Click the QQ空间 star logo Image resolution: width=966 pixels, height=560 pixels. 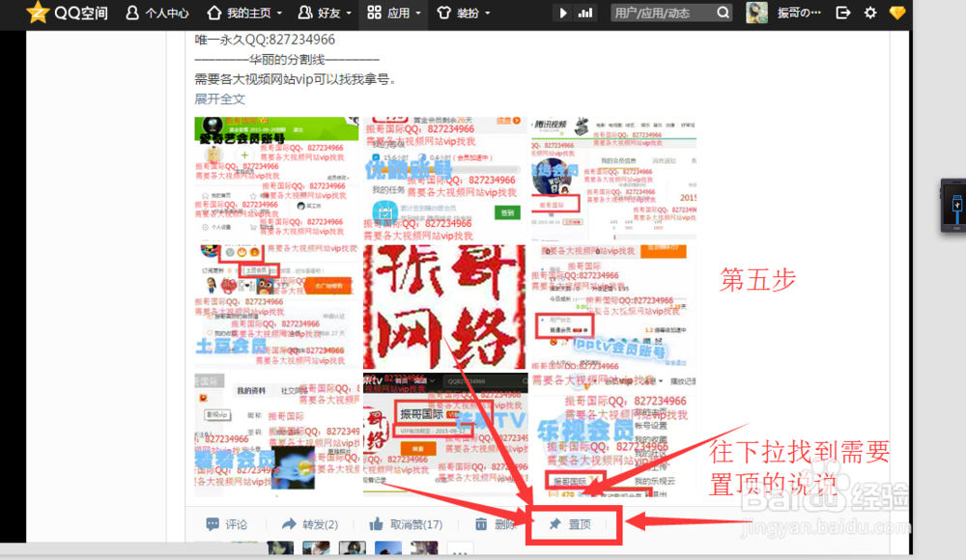[x=38, y=13]
